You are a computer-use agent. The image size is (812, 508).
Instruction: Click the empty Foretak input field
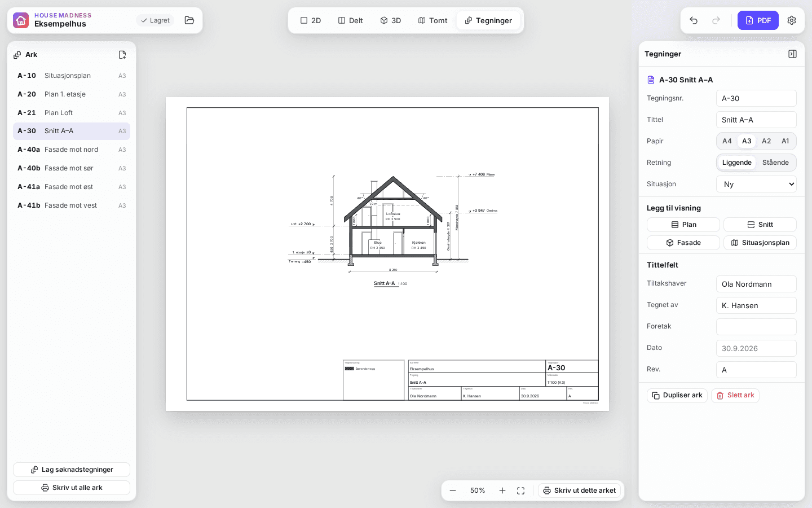coord(756,327)
